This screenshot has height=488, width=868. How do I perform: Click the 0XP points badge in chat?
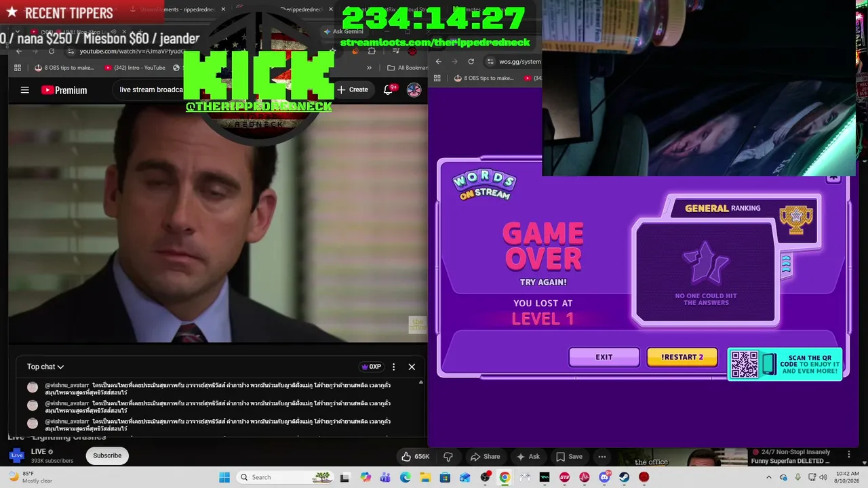tap(371, 367)
